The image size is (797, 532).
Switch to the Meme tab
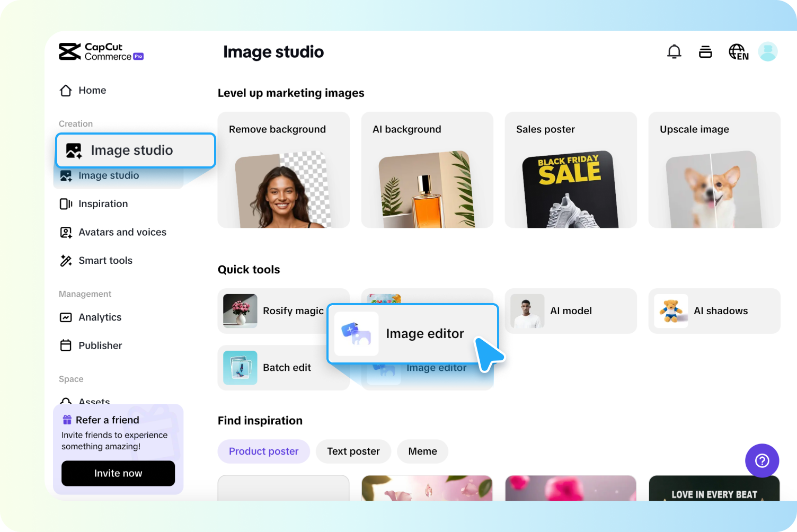pos(423,451)
